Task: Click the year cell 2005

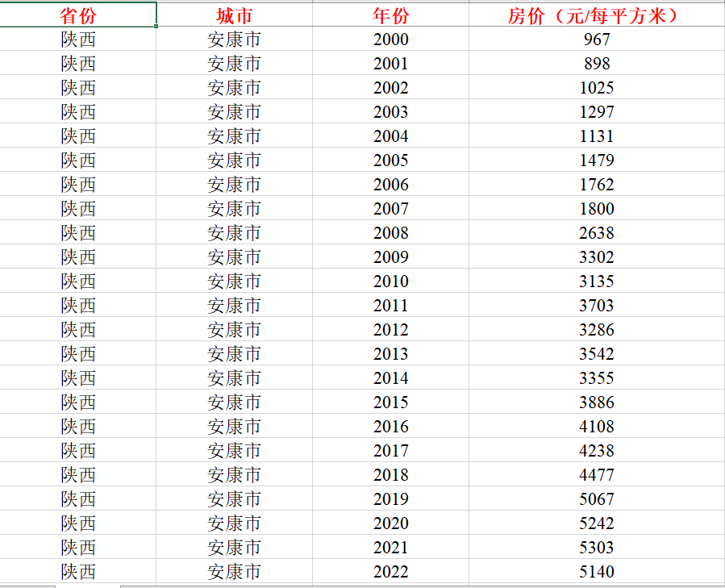Action: click(390, 160)
